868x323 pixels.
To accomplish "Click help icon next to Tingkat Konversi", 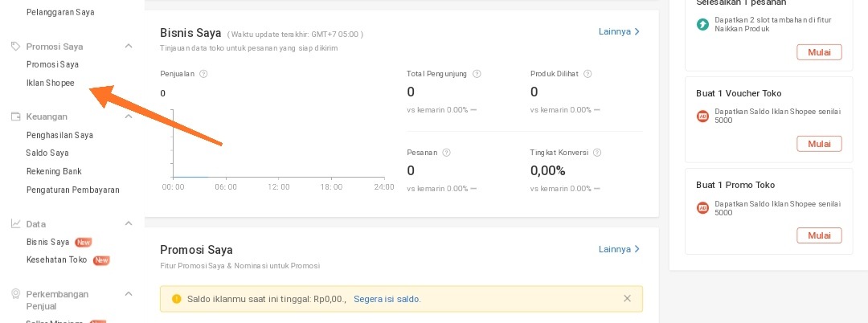I will tap(596, 153).
